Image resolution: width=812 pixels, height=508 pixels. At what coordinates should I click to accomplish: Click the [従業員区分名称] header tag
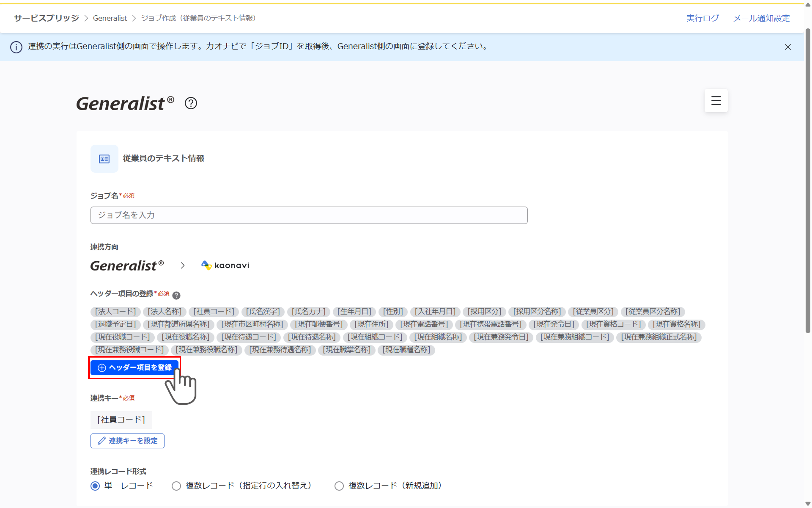pyautogui.click(x=653, y=311)
